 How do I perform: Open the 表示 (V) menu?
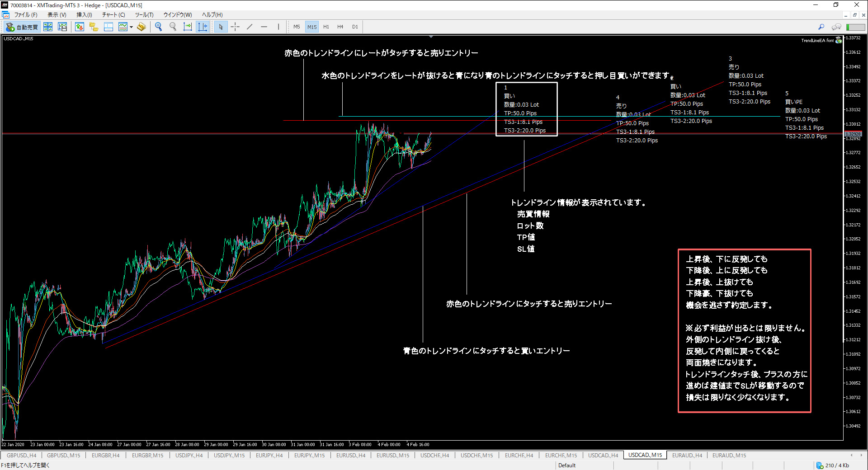(x=57, y=15)
